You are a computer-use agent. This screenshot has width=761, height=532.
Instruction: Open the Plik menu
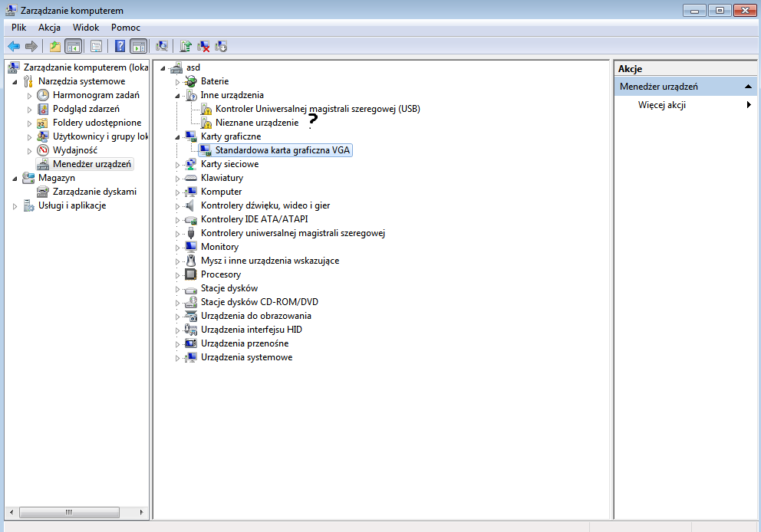(19, 28)
